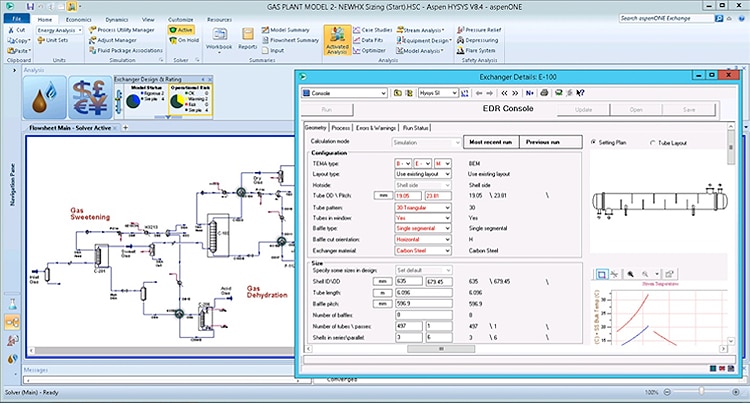
Task: Click the Run button in EDR Console
Action: coord(327,109)
